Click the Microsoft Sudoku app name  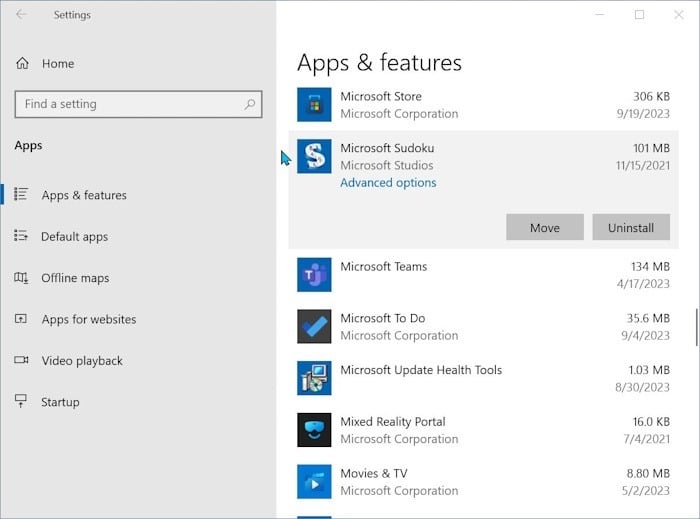coord(387,148)
